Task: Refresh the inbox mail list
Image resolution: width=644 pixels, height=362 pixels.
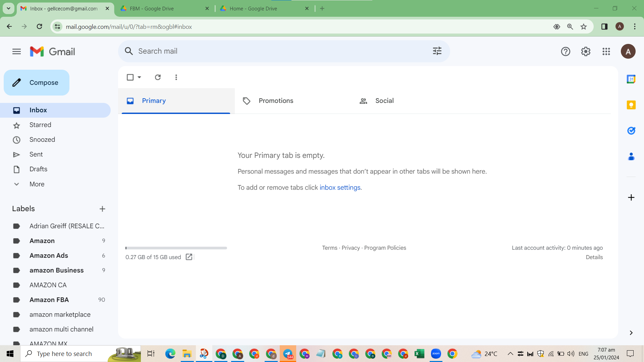Action: pyautogui.click(x=158, y=77)
